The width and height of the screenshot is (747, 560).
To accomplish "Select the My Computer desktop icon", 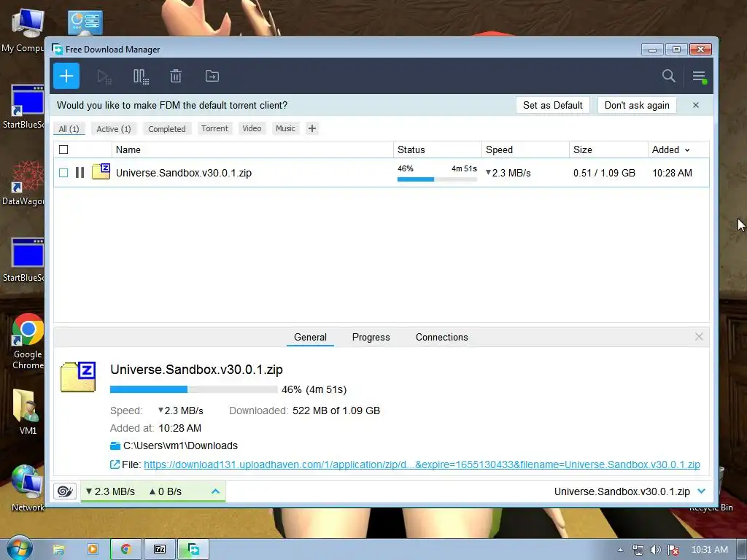I will point(23,30).
